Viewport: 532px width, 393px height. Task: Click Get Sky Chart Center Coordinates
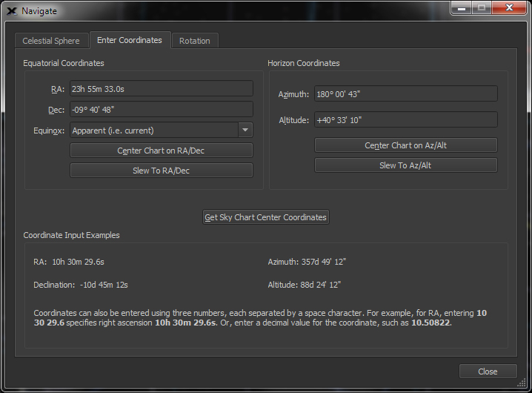click(x=266, y=217)
